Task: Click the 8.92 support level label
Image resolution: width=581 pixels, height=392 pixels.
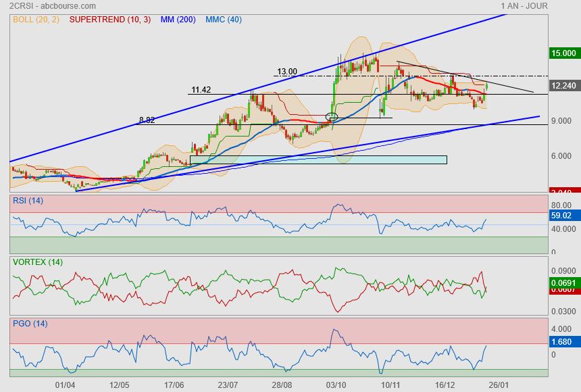Action: (147, 120)
